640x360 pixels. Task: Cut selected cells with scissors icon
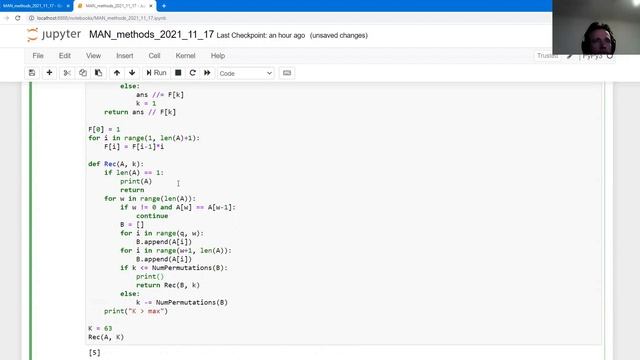(x=67, y=73)
